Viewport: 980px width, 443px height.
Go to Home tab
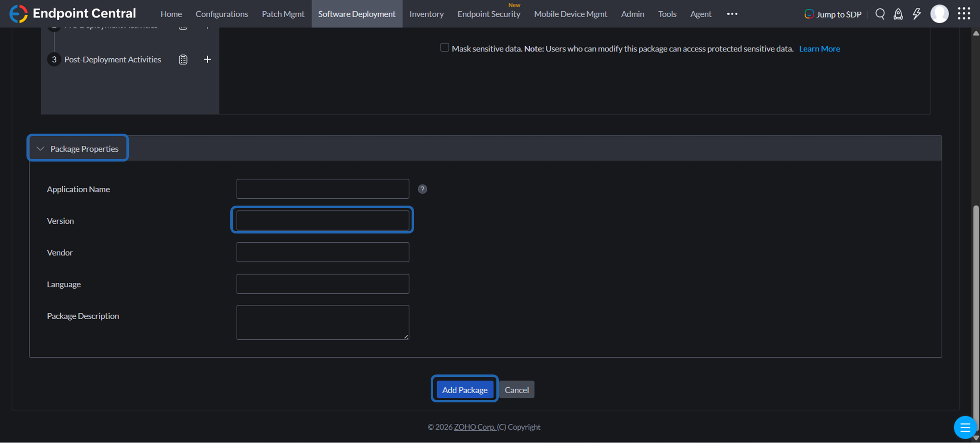tap(171, 14)
